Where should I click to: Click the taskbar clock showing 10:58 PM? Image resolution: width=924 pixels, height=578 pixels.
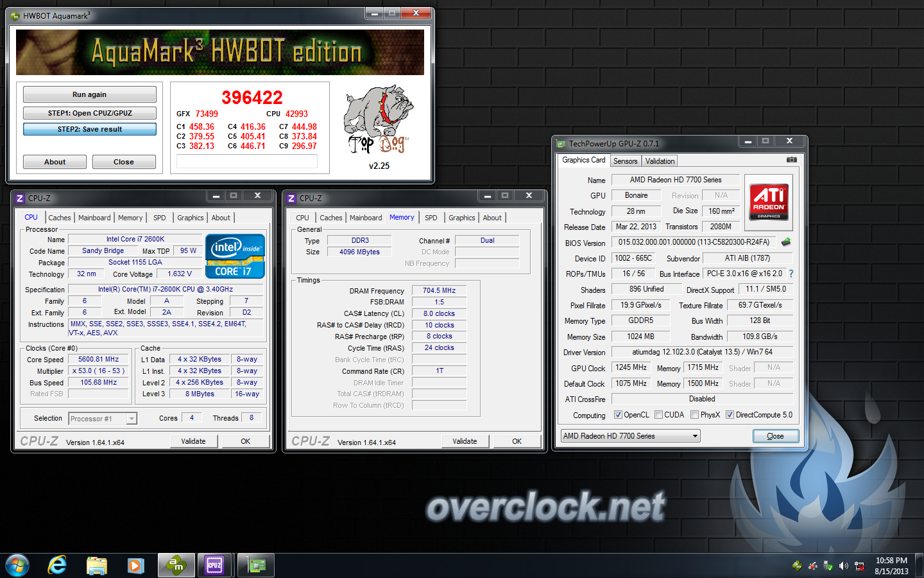tap(891, 566)
